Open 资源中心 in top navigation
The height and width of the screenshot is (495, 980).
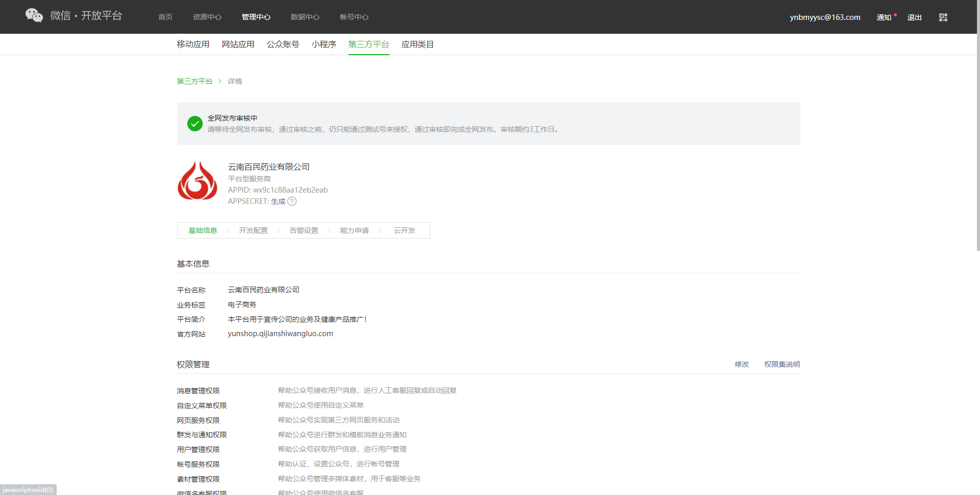(x=207, y=17)
